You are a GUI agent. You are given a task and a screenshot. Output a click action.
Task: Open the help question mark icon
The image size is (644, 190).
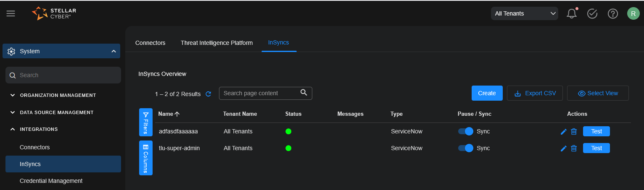[x=612, y=14]
